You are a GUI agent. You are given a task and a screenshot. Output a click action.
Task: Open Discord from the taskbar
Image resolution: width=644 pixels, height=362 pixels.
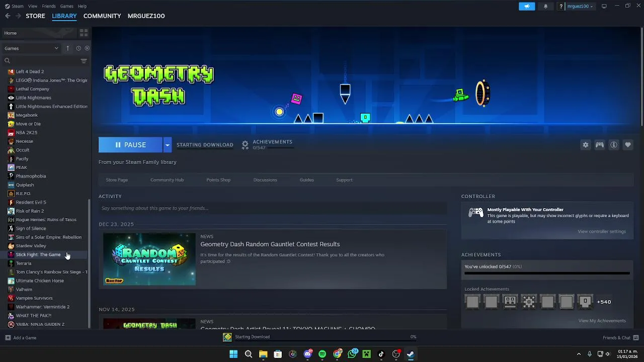click(308, 354)
